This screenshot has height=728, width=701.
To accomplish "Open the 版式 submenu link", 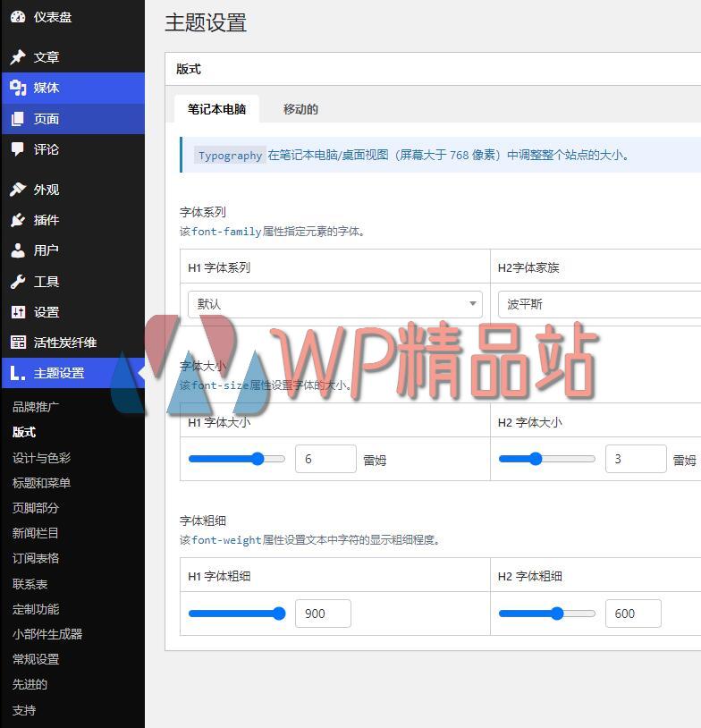I will [23, 432].
